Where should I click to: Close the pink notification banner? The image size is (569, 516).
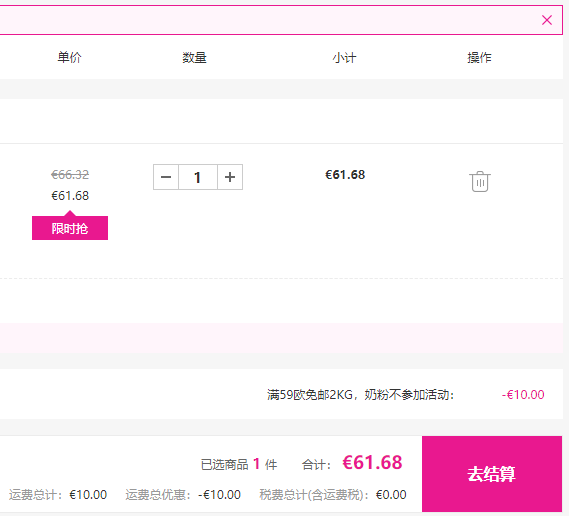click(x=547, y=20)
